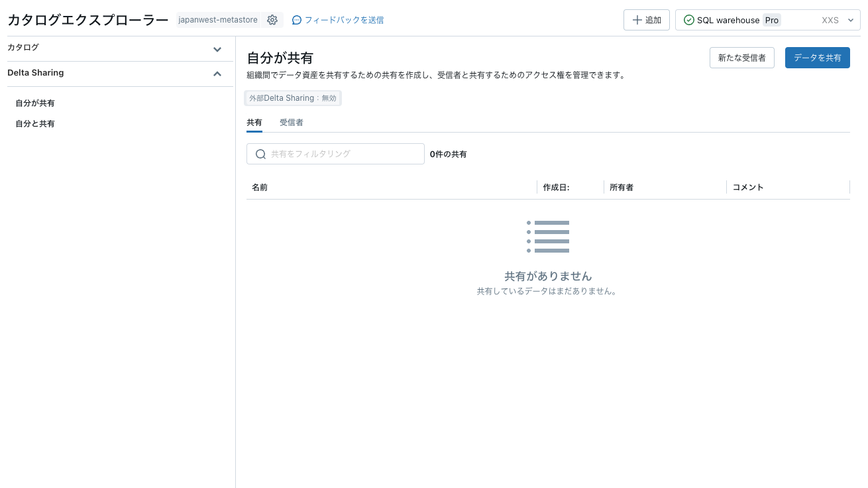Click the empty-state list illustration icon
This screenshot has height=488, width=868.
click(x=548, y=236)
